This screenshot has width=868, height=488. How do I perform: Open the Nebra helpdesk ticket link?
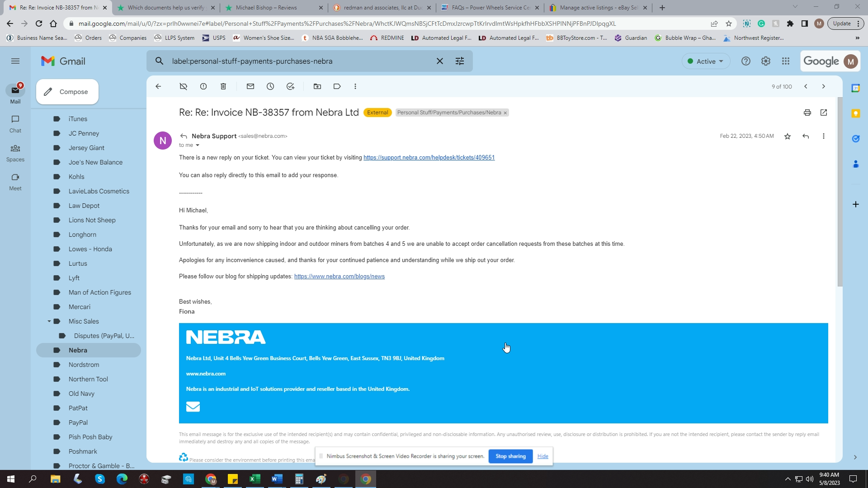click(x=429, y=158)
